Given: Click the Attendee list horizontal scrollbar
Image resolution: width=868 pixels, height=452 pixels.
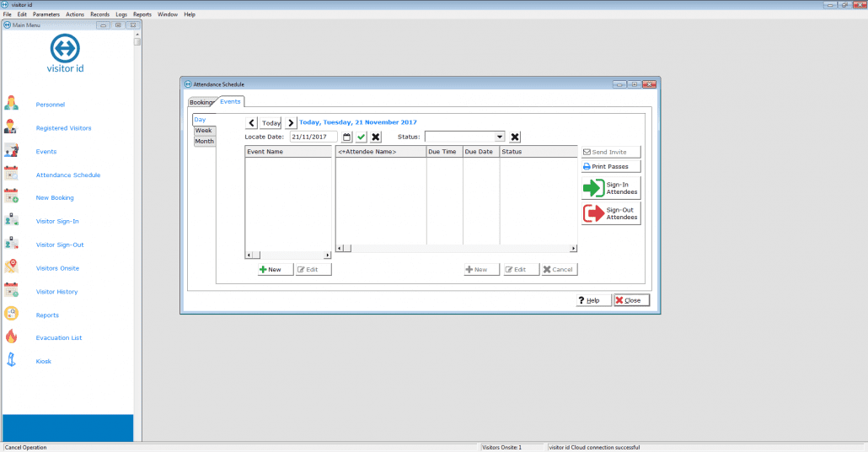Looking at the screenshot, I should click(x=456, y=249).
